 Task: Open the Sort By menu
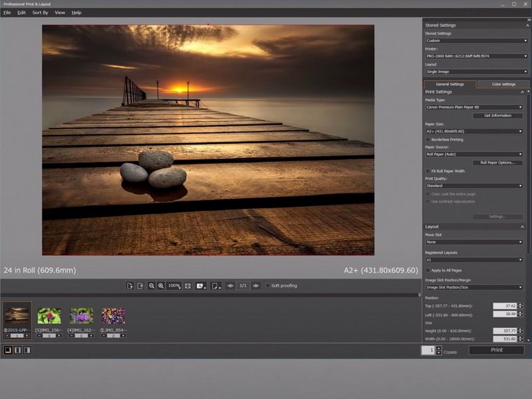pos(40,13)
